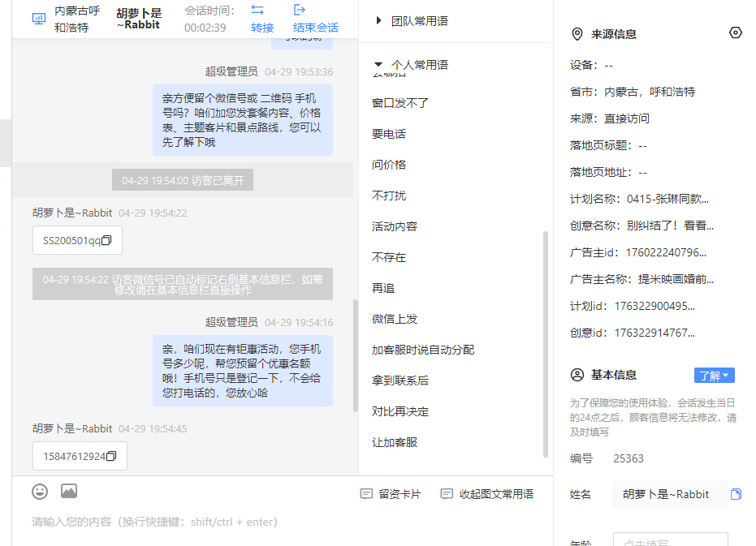Screen dimensions: 756x546
Task: Select quick phrase 不打扰
Action: pyautogui.click(x=389, y=196)
